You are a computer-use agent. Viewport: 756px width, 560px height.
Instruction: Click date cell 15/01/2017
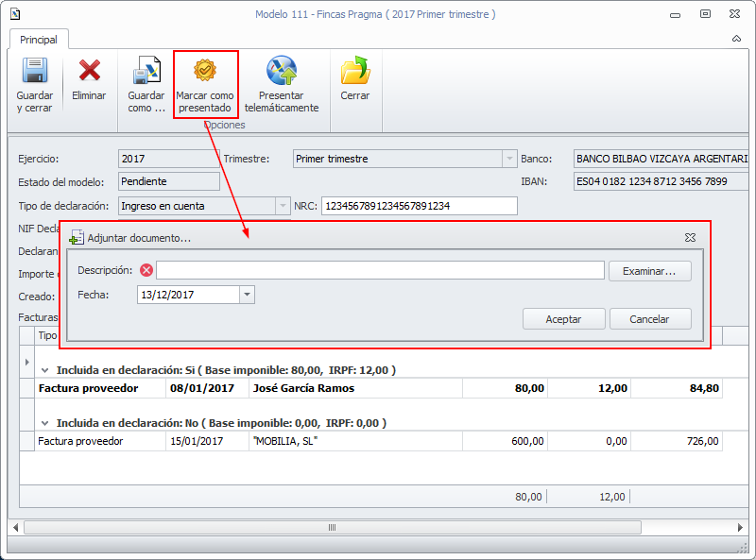click(x=207, y=441)
